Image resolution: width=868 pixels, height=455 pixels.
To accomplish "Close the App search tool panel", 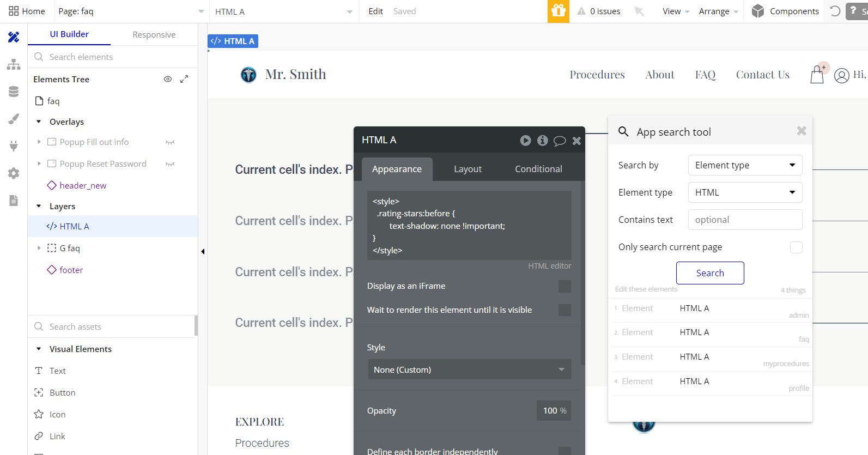I will (x=802, y=131).
